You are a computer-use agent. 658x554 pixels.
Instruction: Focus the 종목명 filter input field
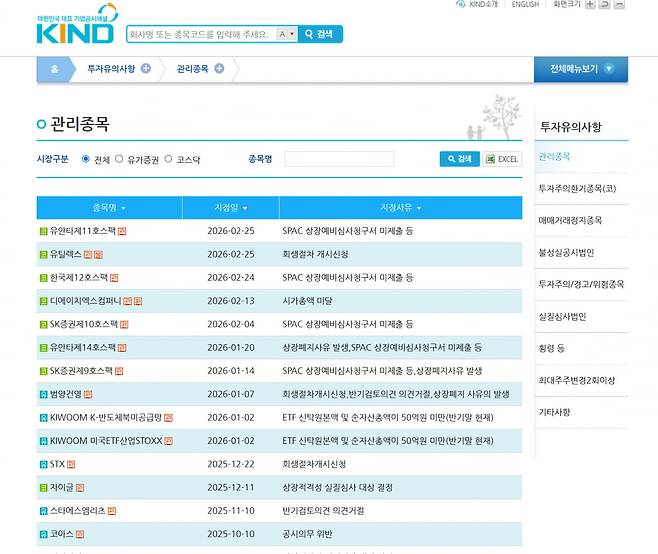pyautogui.click(x=339, y=159)
